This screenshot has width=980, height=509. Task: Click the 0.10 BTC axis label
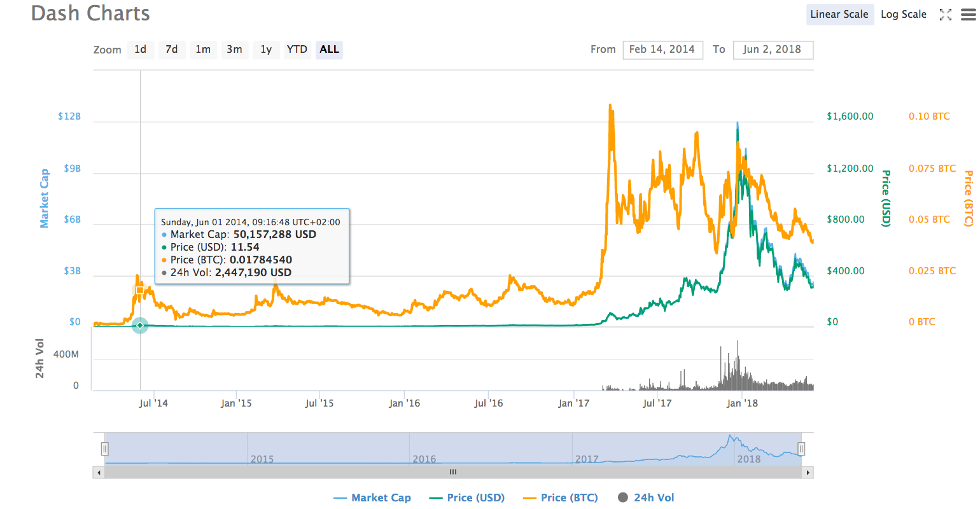coord(929,116)
